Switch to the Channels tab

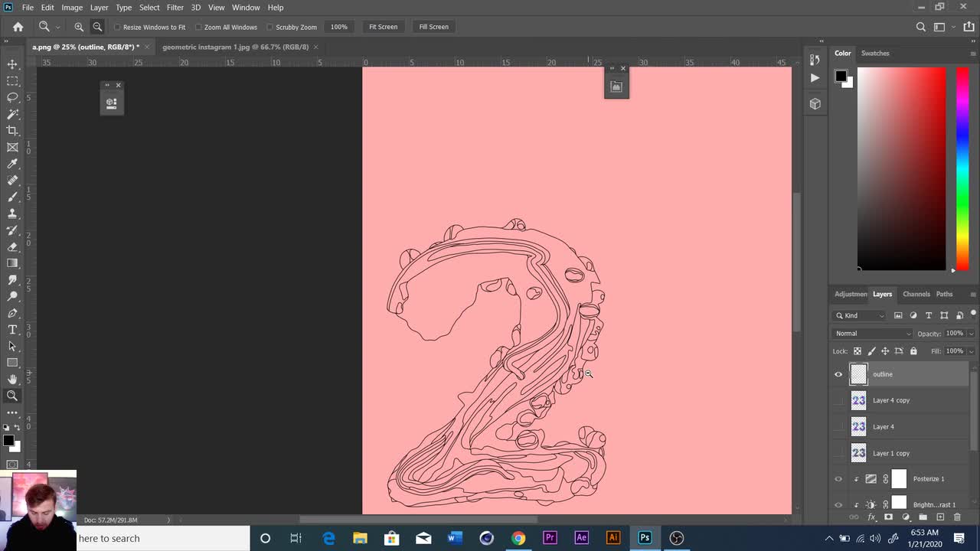[x=916, y=294]
